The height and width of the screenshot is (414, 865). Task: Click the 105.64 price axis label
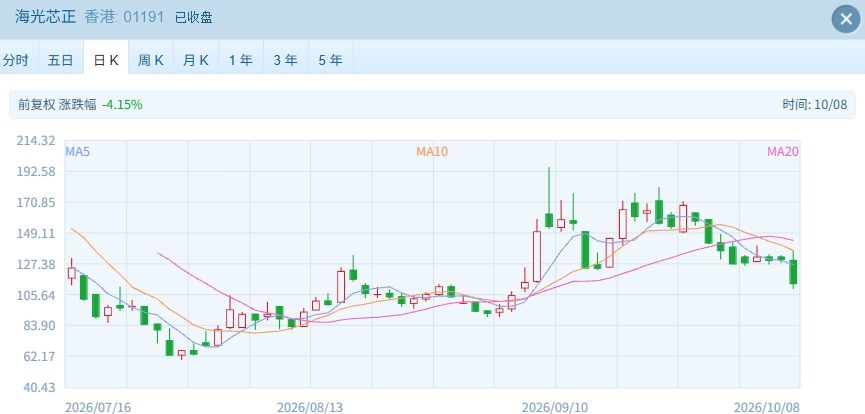click(x=36, y=295)
